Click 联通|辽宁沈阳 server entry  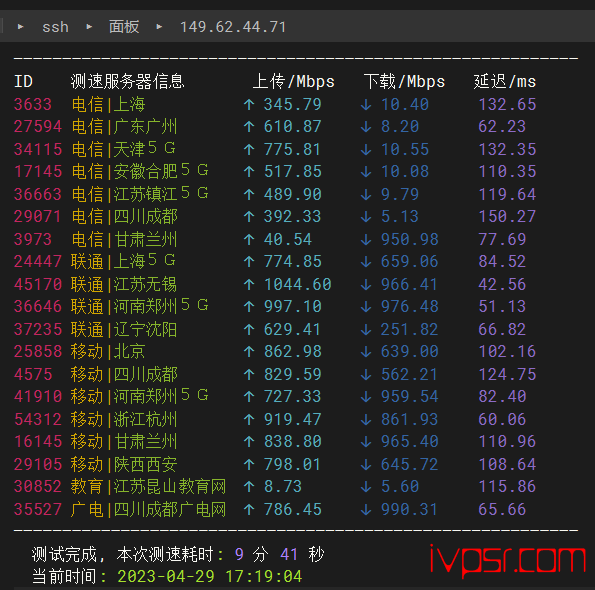(x=124, y=329)
